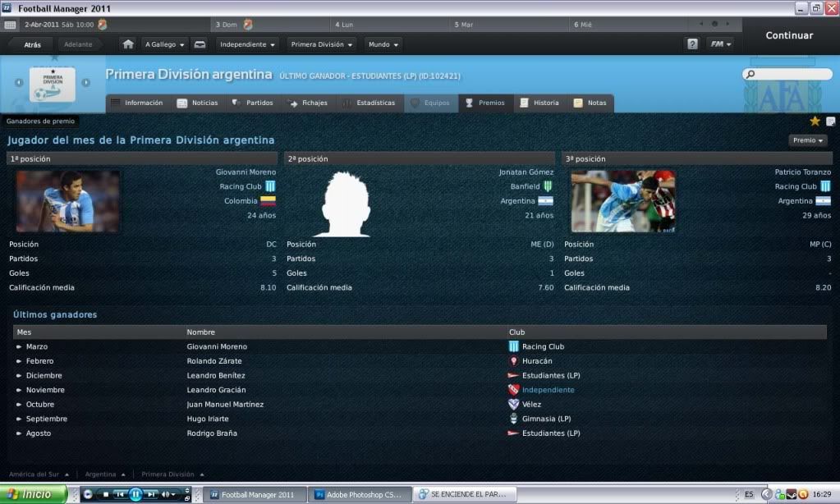
Task: Open the Premios tab
Action: [485, 103]
